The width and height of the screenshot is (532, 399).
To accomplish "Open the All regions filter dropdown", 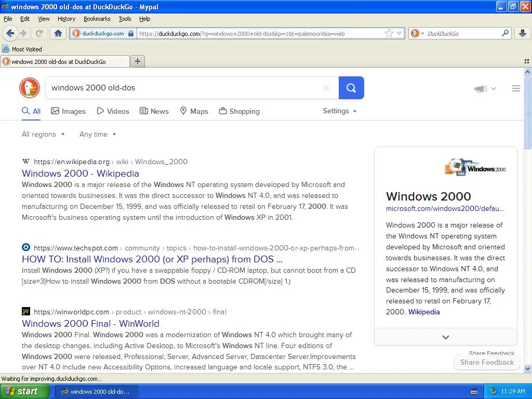I will [43, 135].
